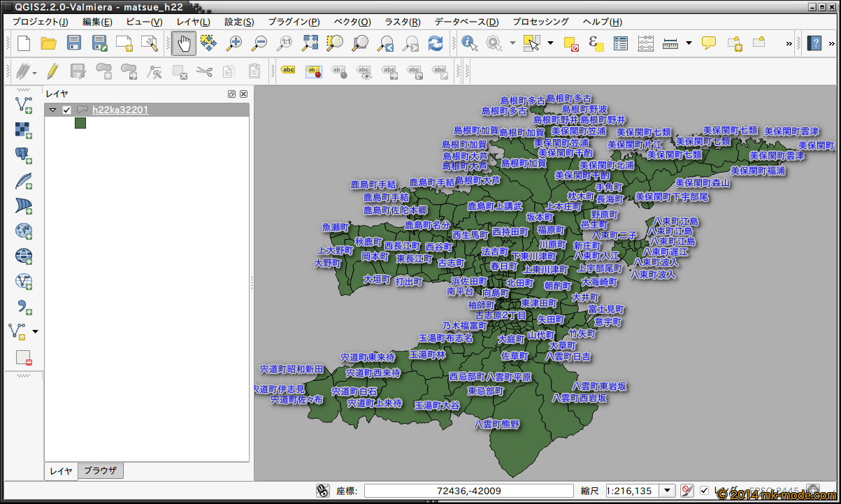Open the ベクタ(O) menu
The width and height of the screenshot is (841, 504).
(352, 22)
